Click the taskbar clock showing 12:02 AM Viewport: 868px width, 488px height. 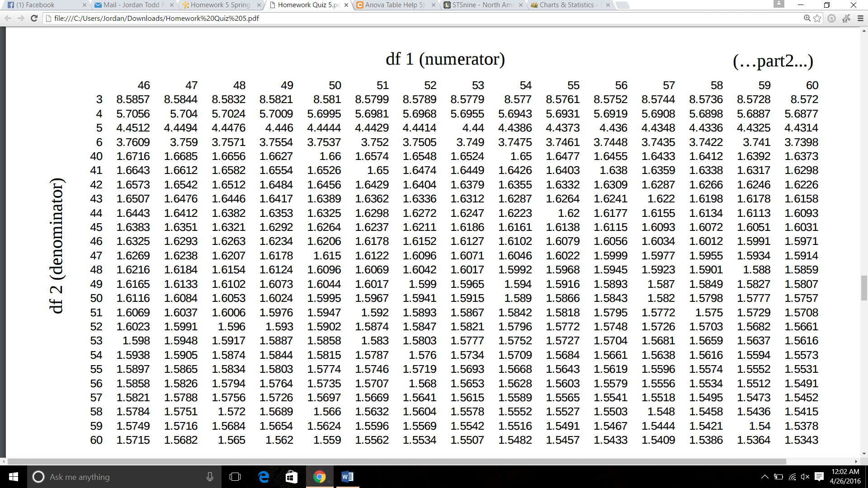click(845, 477)
